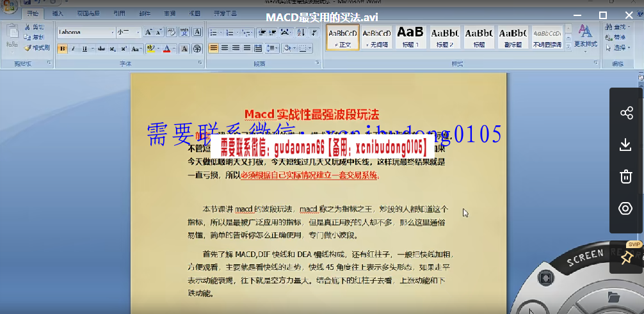Open the font size (小二) dropdown
Image resolution: width=644 pixels, height=314 pixels.
[x=138, y=32]
